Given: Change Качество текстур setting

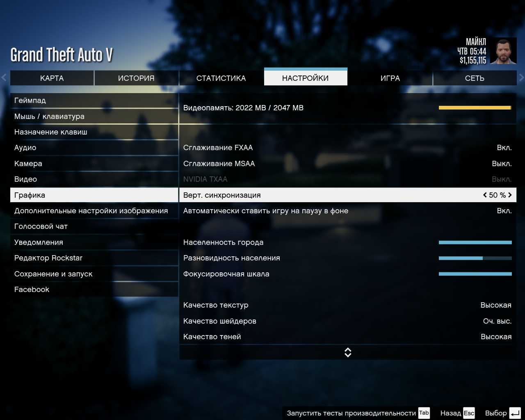Looking at the screenshot, I should [348, 305].
